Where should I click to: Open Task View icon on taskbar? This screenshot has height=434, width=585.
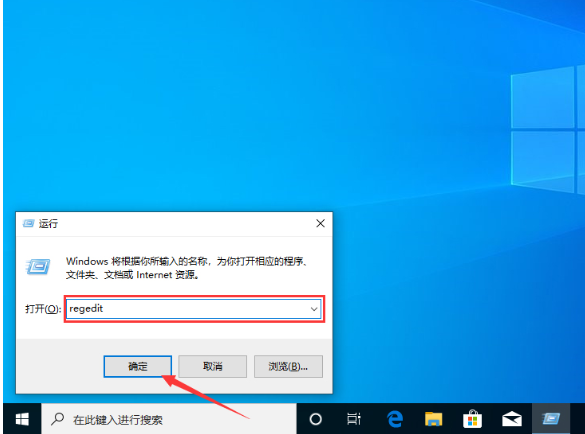pyautogui.click(x=354, y=419)
